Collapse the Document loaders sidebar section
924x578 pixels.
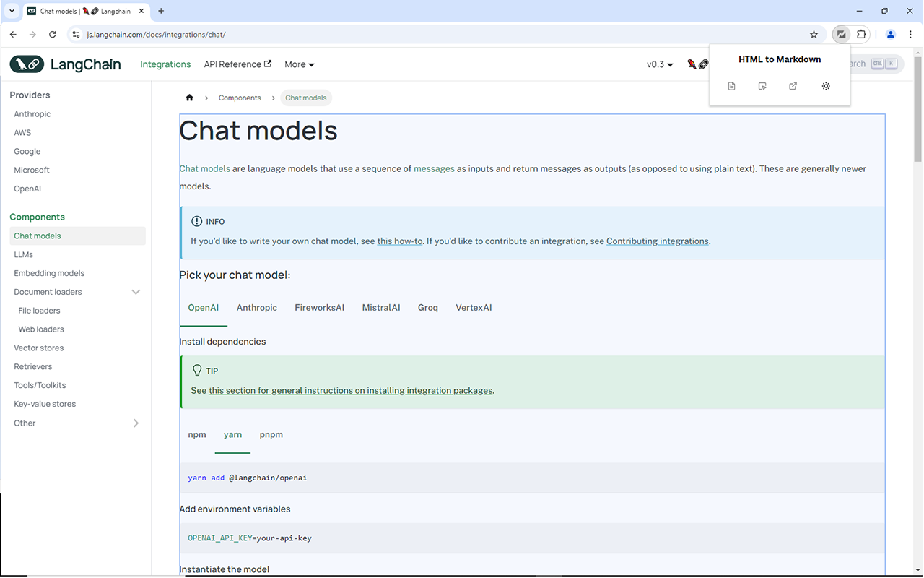[136, 292]
